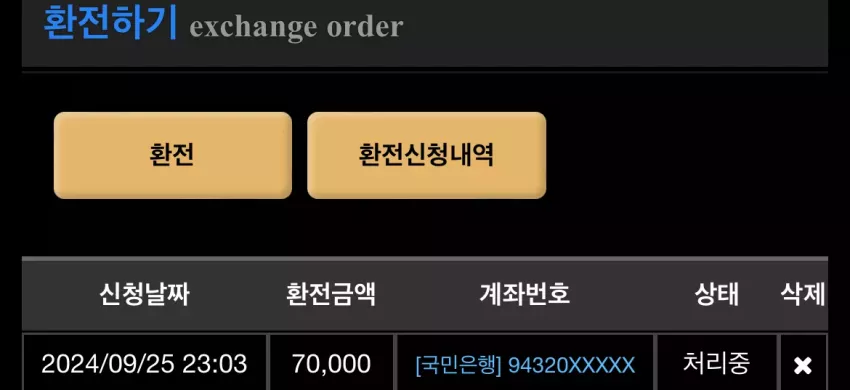850x390 pixels.
Task: Delete the 70,000 exchange request with X
Action: (x=802, y=366)
